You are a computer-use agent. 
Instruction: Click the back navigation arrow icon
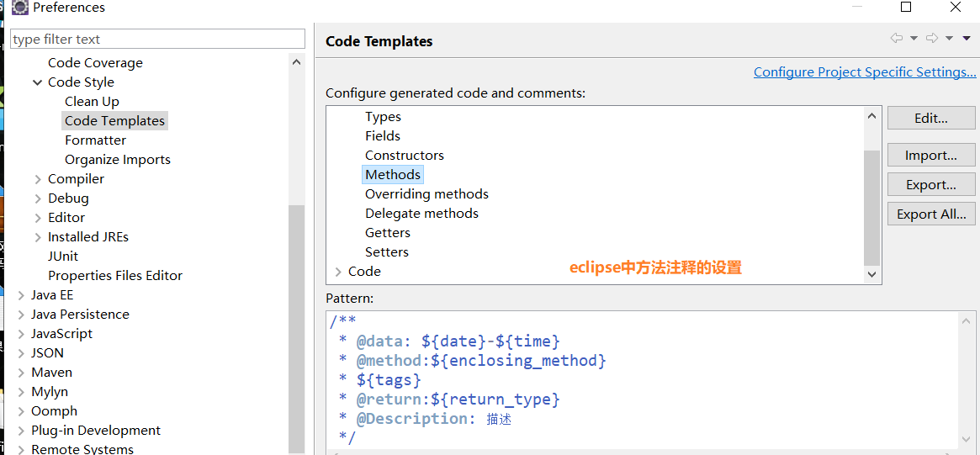897,39
